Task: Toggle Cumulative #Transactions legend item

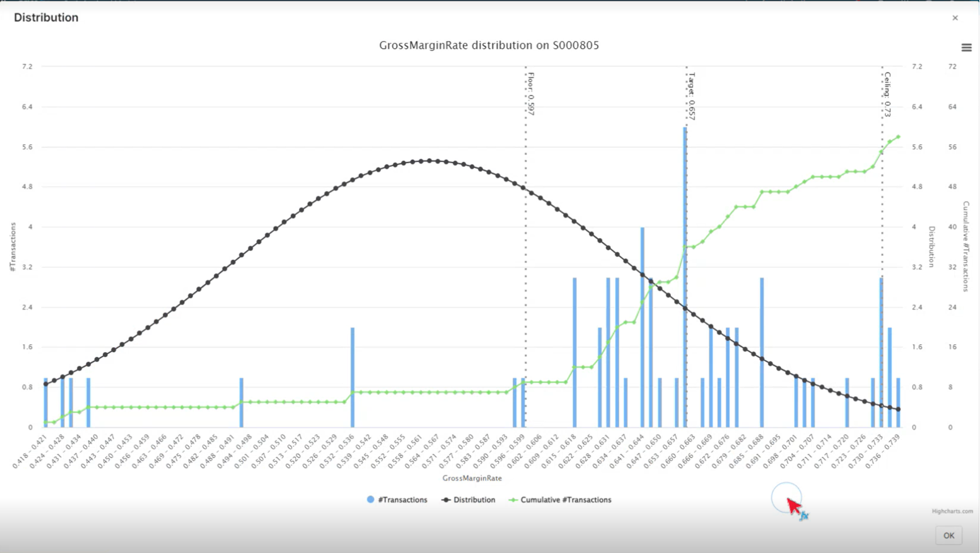Action: (x=560, y=500)
